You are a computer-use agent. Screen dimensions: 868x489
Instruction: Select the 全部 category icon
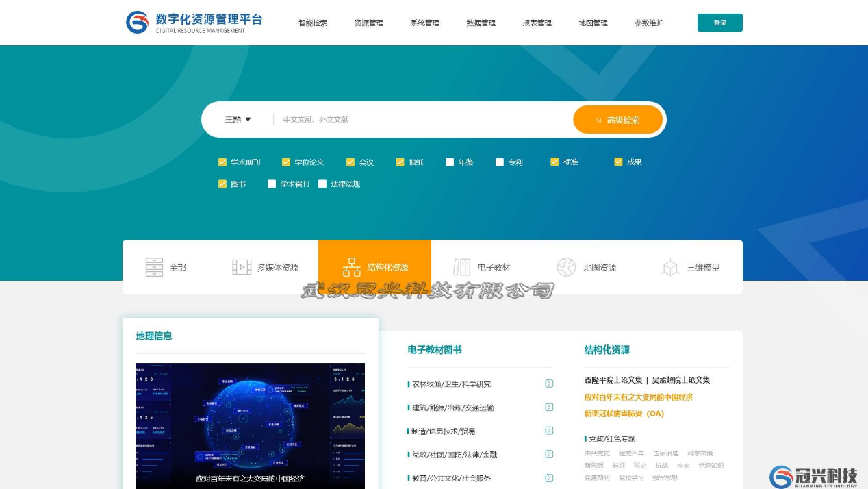click(x=154, y=267)
